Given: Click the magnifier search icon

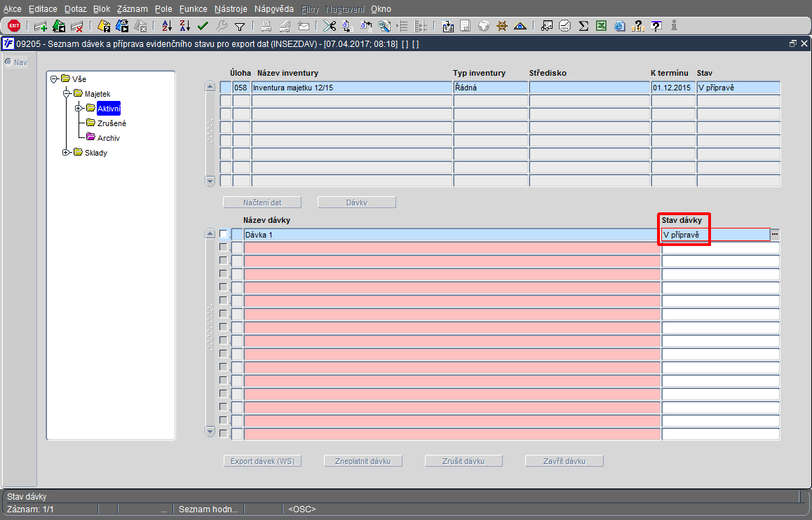Looking at the screenshot, I should click(x=384, y=26).
